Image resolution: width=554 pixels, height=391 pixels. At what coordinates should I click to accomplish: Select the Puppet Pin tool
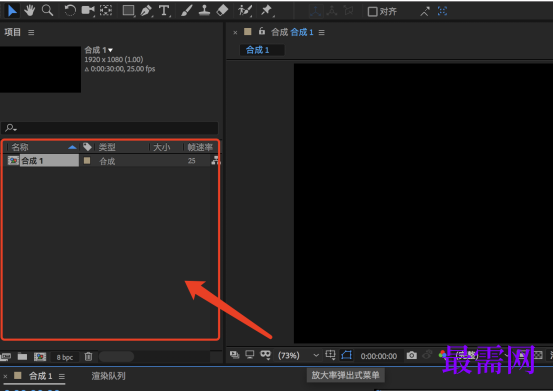pyautogui.click(x=266, y=11)
